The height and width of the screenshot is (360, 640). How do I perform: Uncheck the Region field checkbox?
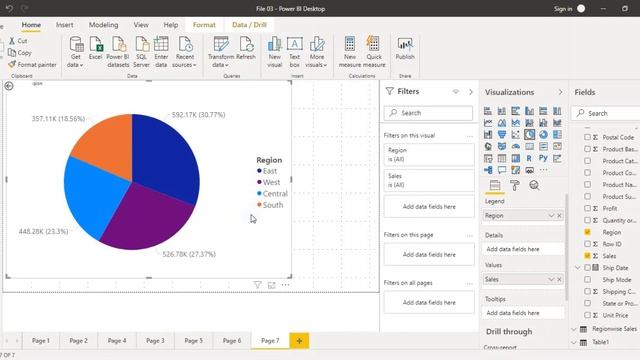click(587, 232)
